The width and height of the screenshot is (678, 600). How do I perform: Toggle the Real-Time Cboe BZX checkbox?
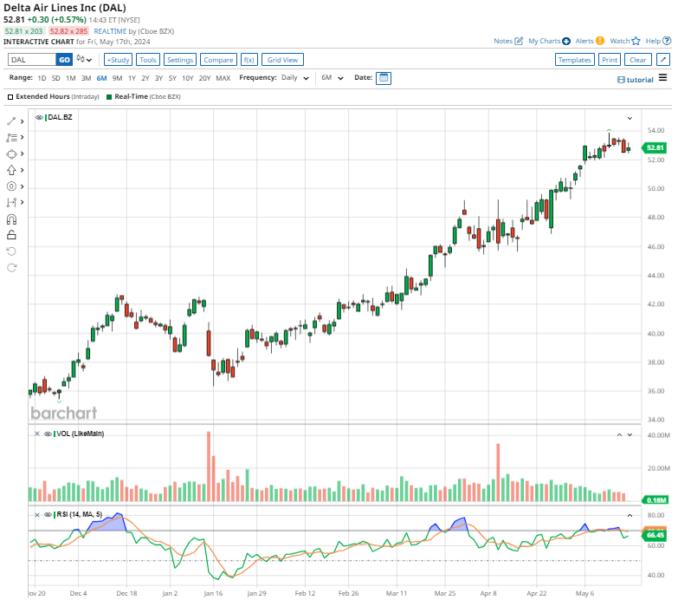[x=109, y=97]
